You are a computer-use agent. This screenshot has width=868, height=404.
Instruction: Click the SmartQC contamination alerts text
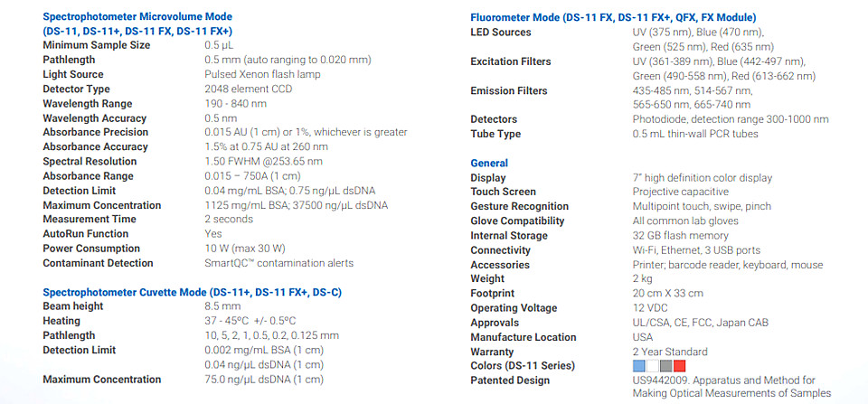point(279,263)
